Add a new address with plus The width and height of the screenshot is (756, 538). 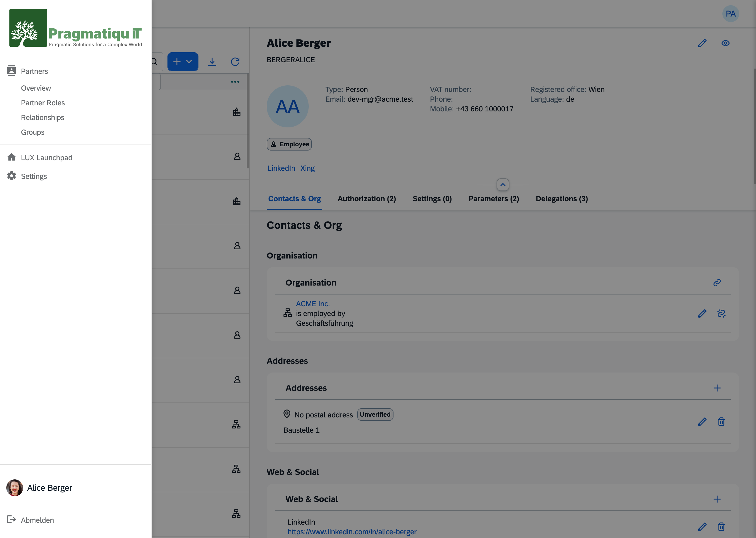[717, 388]
